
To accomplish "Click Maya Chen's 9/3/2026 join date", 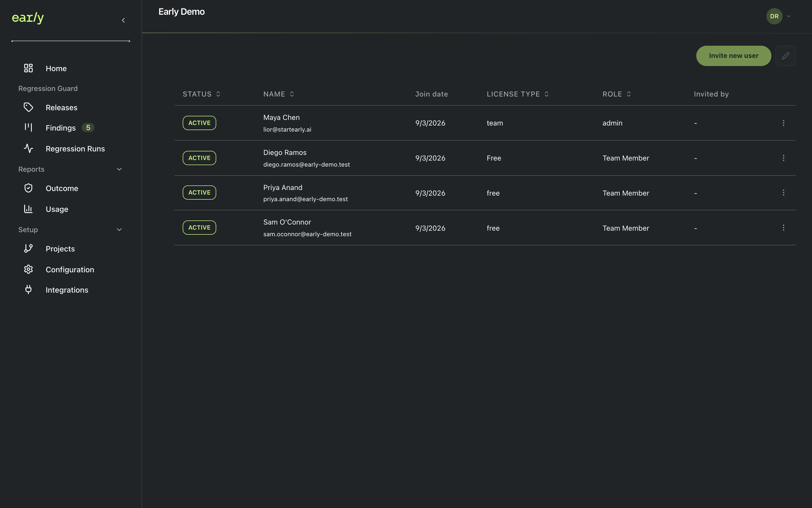I will 430,123.
